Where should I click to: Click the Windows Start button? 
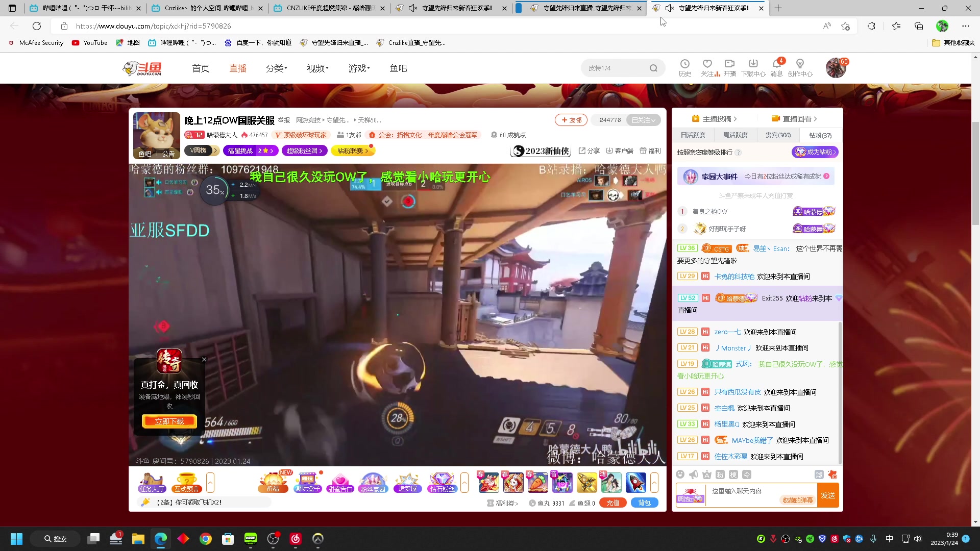pos(16,539)
